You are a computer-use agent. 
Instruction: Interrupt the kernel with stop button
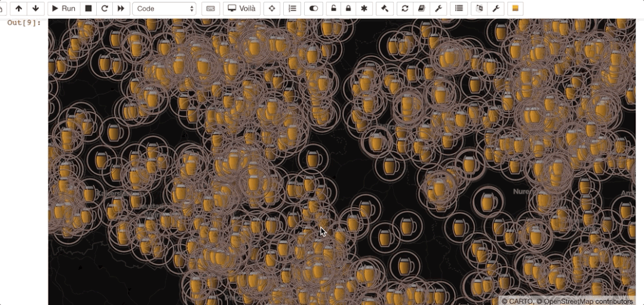[x=88, y=8]
